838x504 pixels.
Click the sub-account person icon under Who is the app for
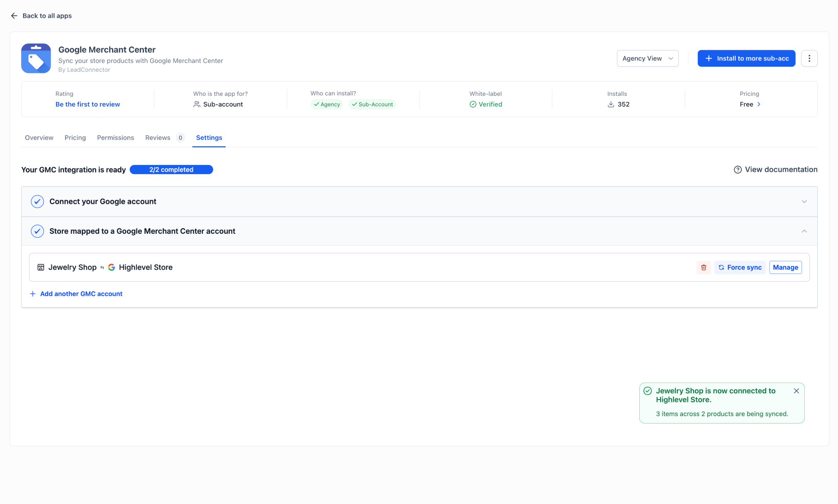pos(197,104)
